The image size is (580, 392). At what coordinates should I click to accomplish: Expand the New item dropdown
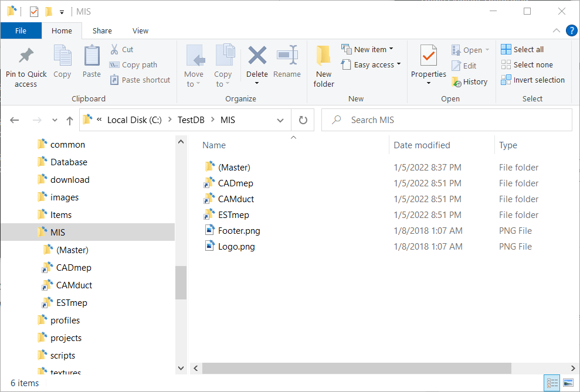click(x=391, y=49)
